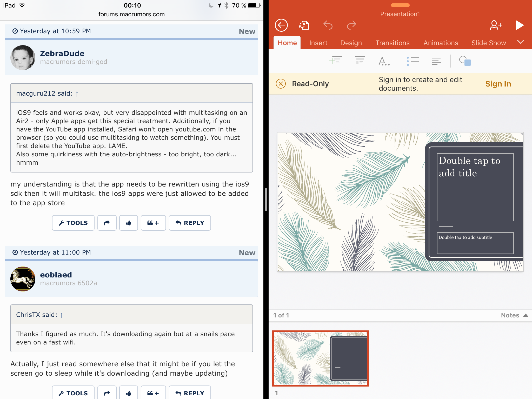
Task: Open eoblaed's profile link
Action: (x=56, y=275)
